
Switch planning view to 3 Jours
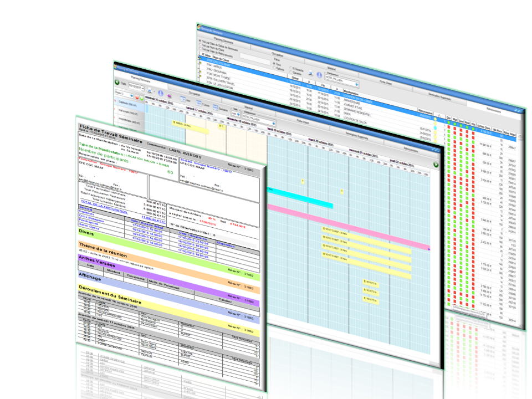[x=203, y=104]
